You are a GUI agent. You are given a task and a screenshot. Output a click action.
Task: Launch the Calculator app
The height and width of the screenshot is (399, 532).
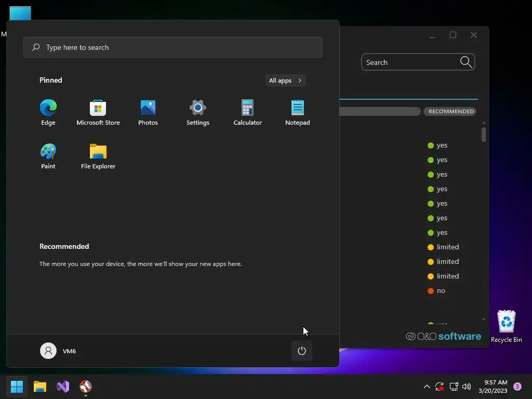pyautogui.click(x=248, y=113)
